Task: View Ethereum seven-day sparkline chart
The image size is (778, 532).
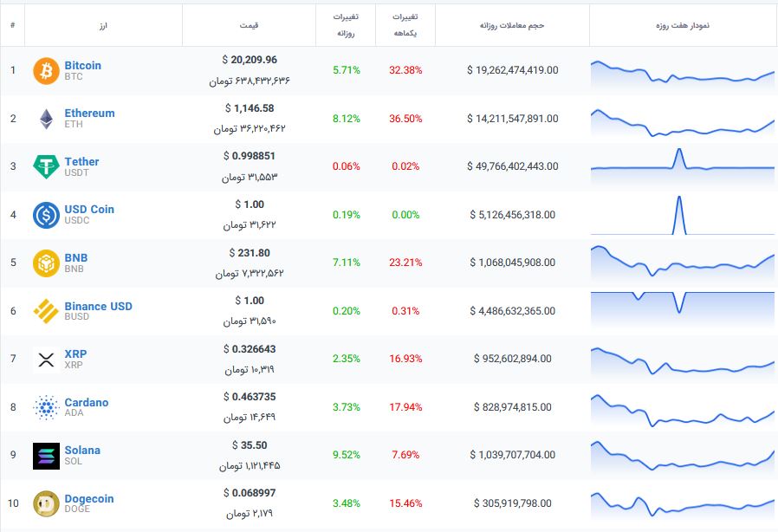Action: pyautogui.click(x=683, y=123)
